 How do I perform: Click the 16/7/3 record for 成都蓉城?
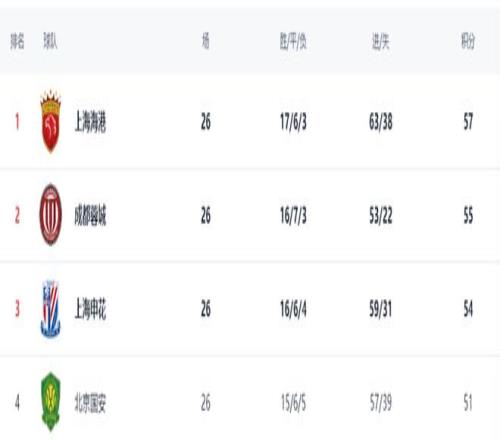click(x=293, y=215)
